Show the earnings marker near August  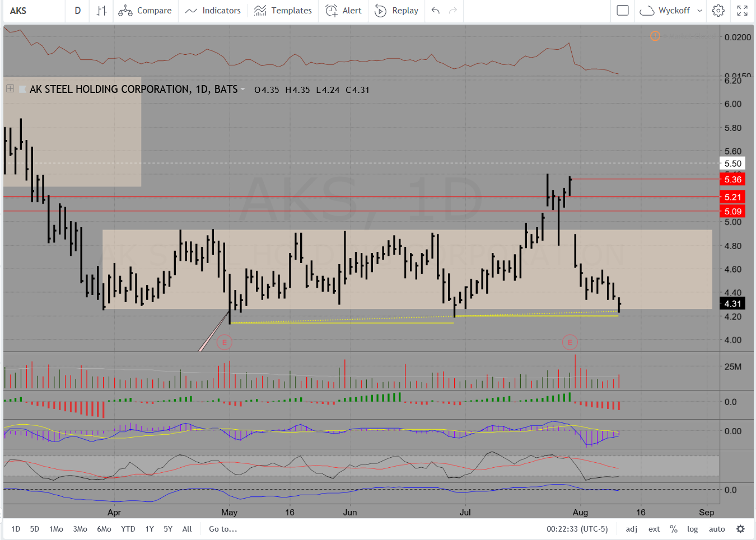click(570, 342)
